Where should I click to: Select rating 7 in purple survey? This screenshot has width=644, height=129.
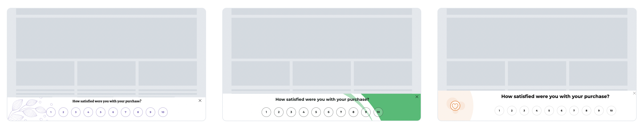coord(126,112)
